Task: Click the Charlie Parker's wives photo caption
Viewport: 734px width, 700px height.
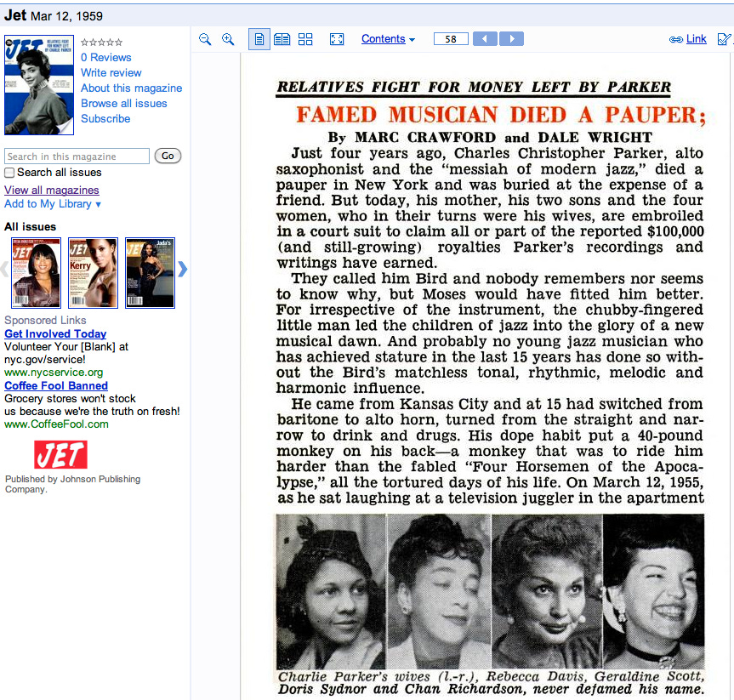Action: [491, 683]
